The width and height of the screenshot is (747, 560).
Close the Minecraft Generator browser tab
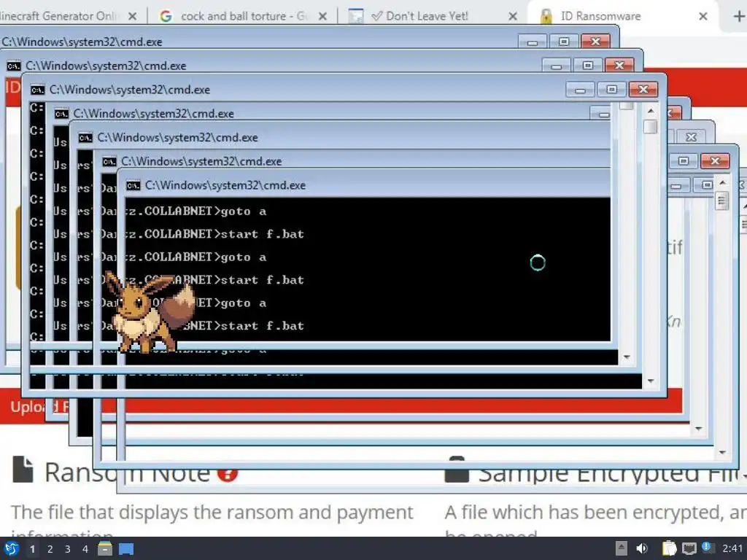coord(133,16)
